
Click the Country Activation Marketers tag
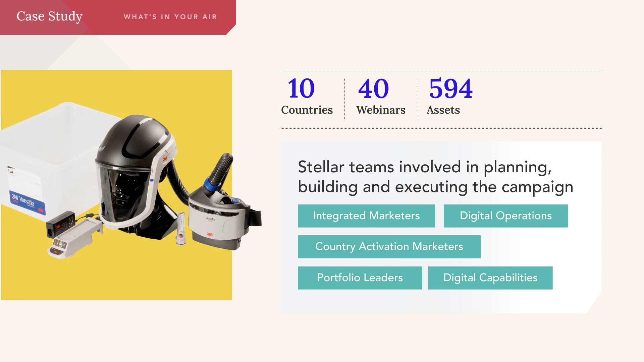click(x=389, y=247)
